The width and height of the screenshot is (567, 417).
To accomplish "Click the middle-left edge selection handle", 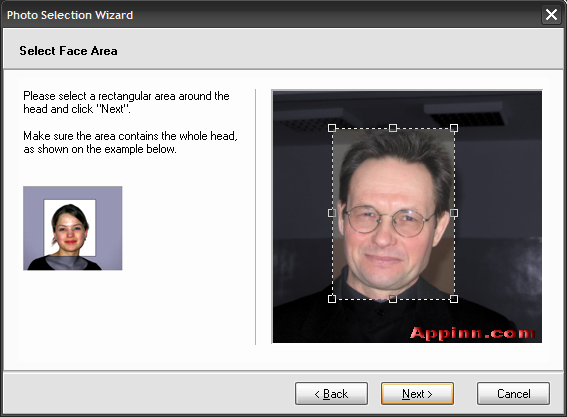I will click(x=332, y=213).
